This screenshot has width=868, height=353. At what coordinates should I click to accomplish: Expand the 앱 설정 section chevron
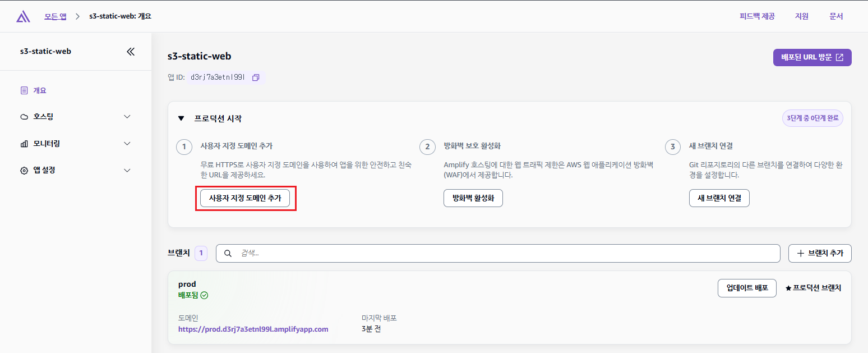127,171
